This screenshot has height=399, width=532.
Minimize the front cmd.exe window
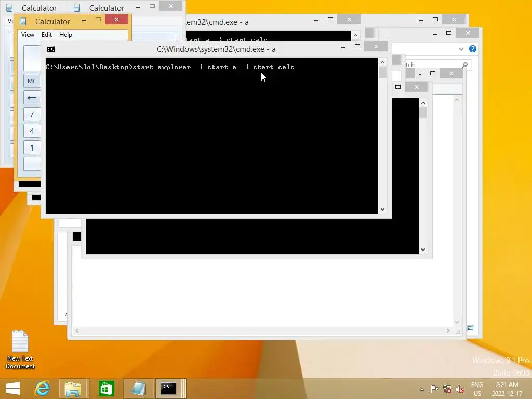343,47
